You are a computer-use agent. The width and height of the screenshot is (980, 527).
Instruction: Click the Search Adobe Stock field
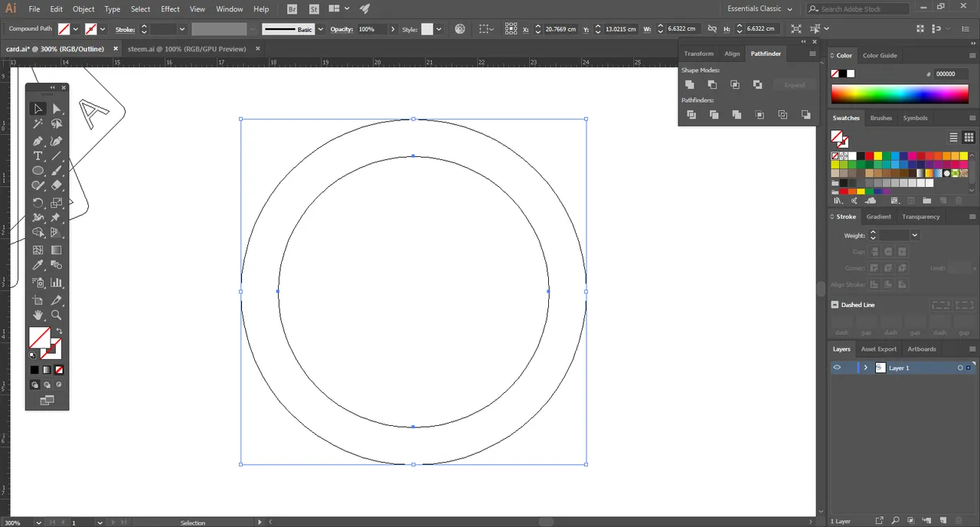pos(858,9)
